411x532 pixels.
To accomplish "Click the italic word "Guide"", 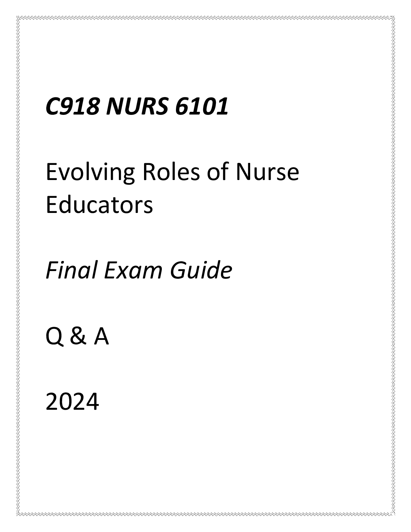I will [x=201, y=270].
